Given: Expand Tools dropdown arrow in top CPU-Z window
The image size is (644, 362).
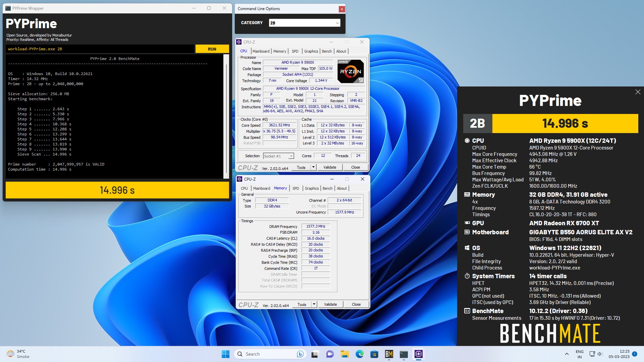Looking at the screenshot, I should 313,167.
